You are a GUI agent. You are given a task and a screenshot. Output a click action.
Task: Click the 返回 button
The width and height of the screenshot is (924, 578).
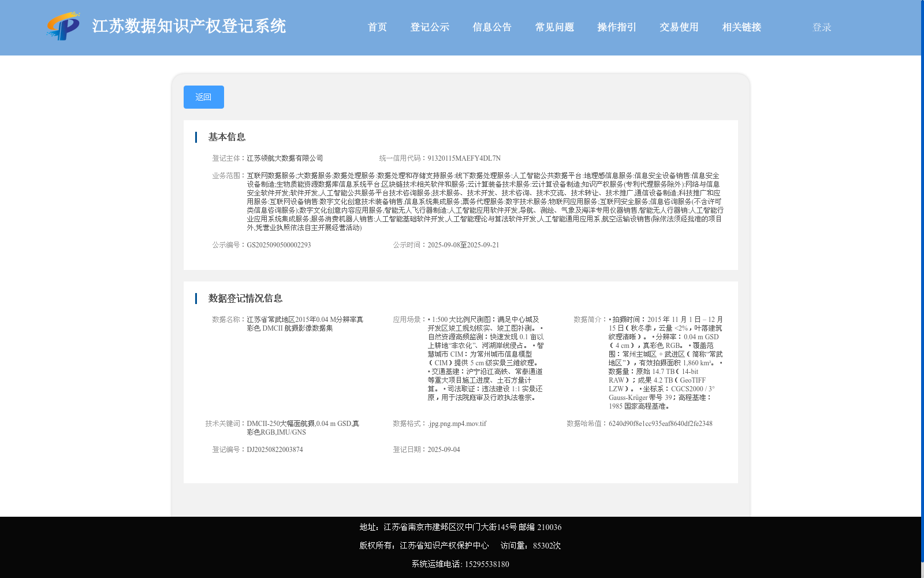pos(204,97)
